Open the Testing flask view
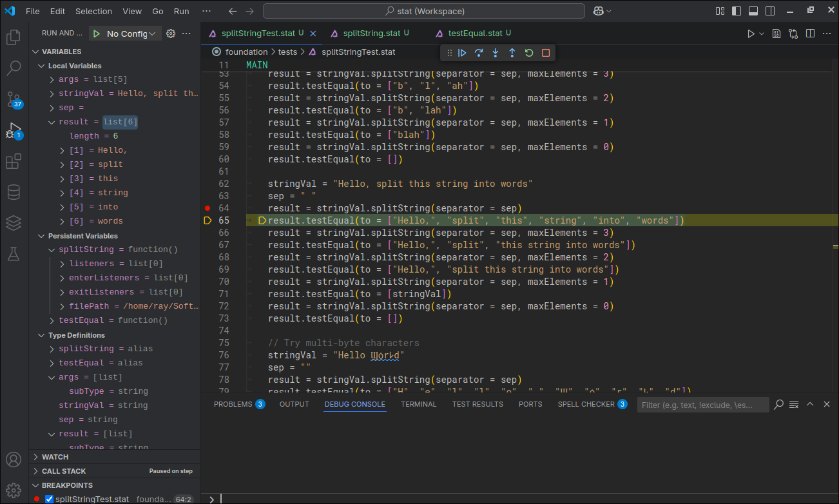 14,254
